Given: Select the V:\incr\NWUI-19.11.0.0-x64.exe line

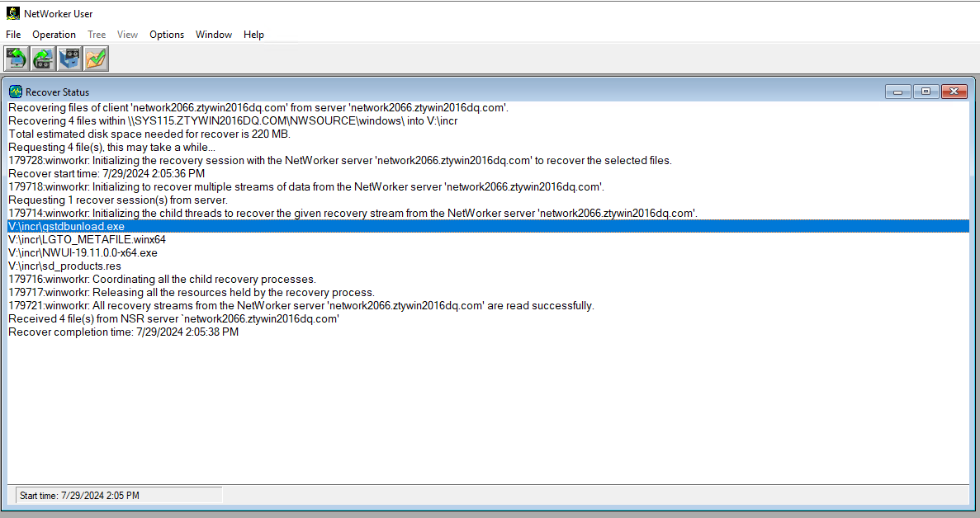Looking at the screenshot, I should point(83,252).
